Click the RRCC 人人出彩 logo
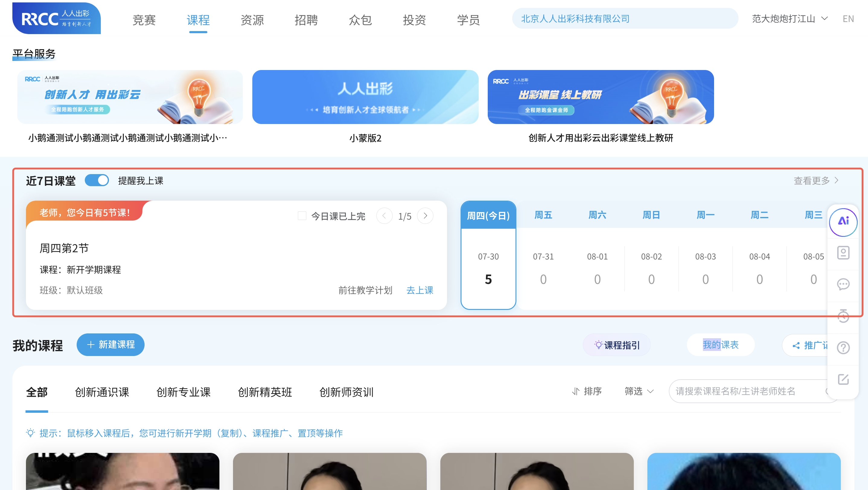The image size is (868, 490). click(x=56, y=18)
